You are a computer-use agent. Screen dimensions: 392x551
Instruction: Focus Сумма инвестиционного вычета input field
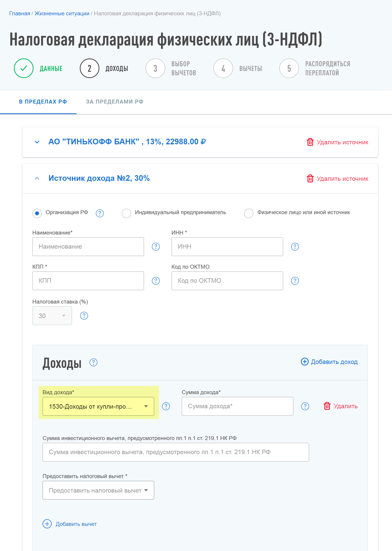(x=176, y=452)
